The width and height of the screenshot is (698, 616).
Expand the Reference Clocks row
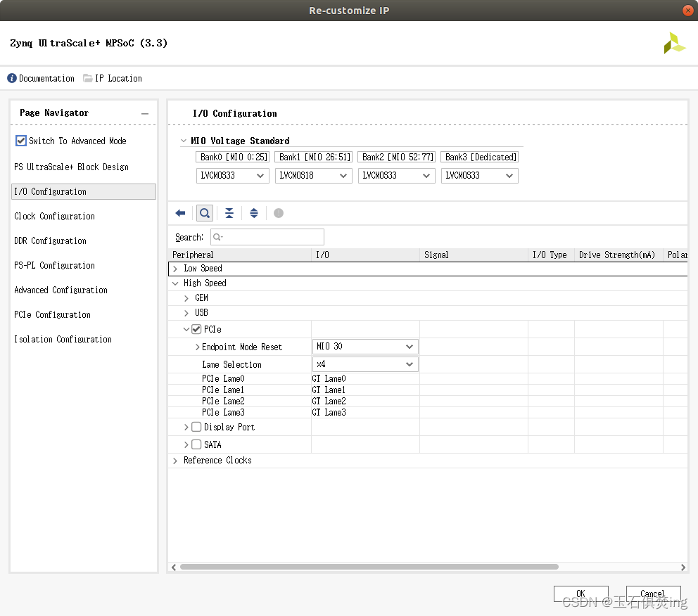[x=175, y=461]
